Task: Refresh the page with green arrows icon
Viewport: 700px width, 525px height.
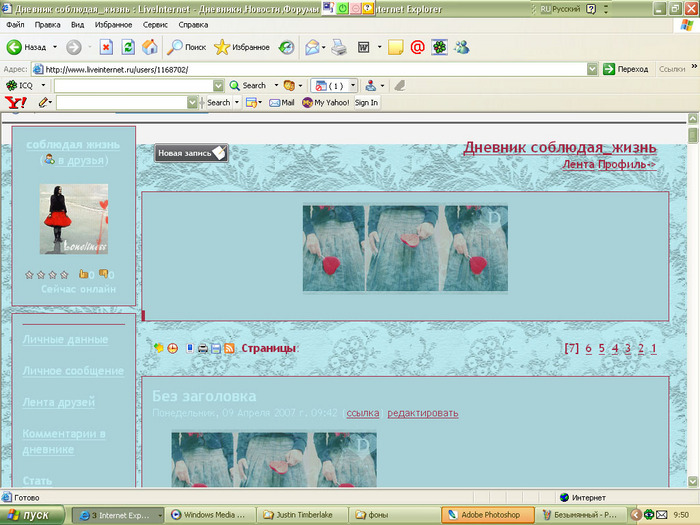Action: (128, 47)
